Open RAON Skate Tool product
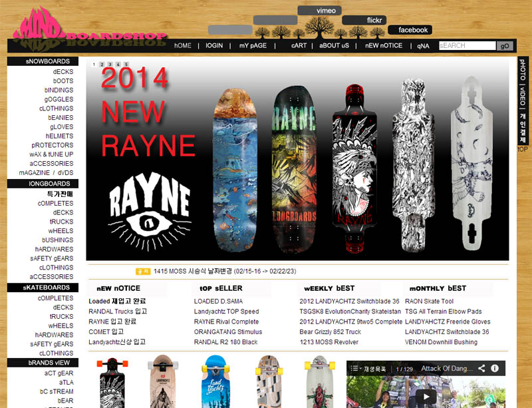Image resolution: width=532 pixels, height=408 pixels. tap(429, 301)
